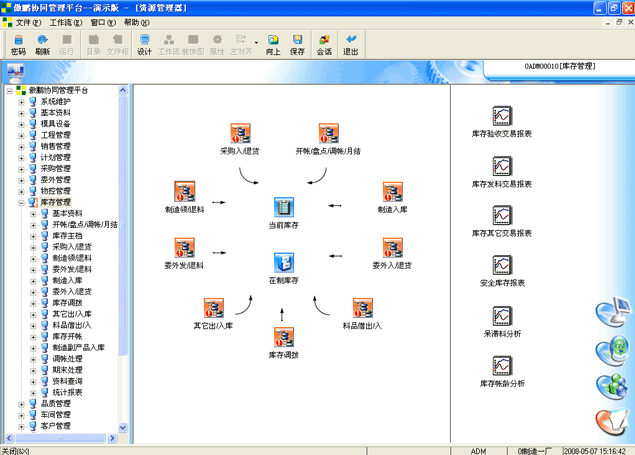Click the tree panel vertical scrollbar

pos(125,250)
